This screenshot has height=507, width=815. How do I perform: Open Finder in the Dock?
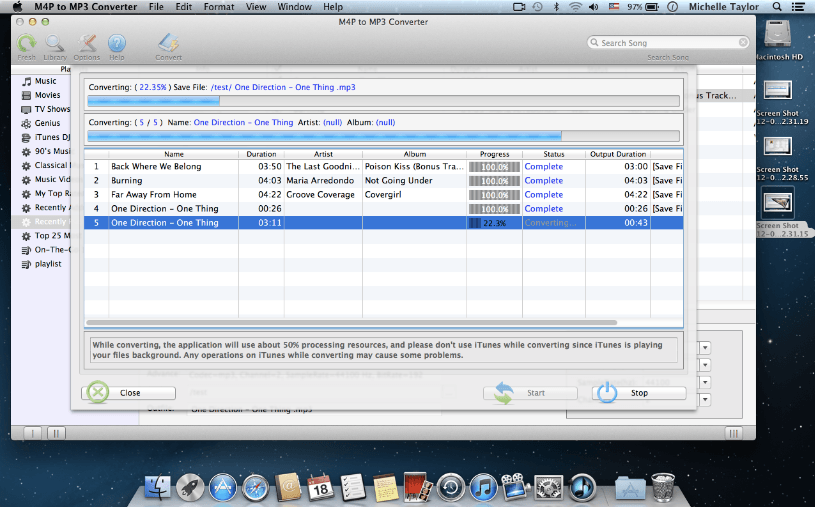click(x=157, y=488)
